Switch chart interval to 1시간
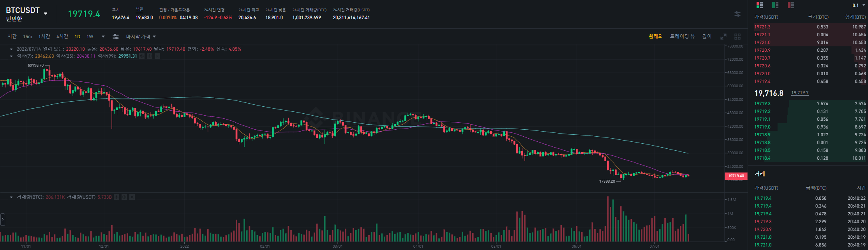This screenshot has height=250, width=868. coord(44,37)
